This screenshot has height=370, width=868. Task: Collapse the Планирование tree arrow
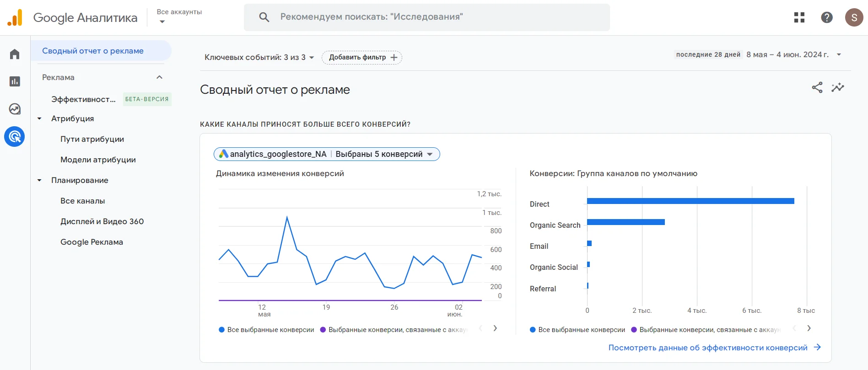click(39, 180)
